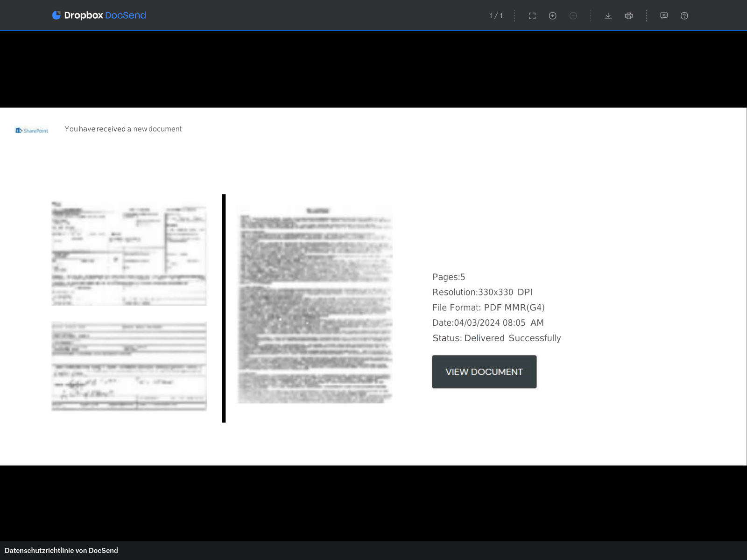Image resolution: width=747 pixels, height=560 pixels.
Task: Click the 'Resolution:330x330 DPI' text
Action: 482,292
